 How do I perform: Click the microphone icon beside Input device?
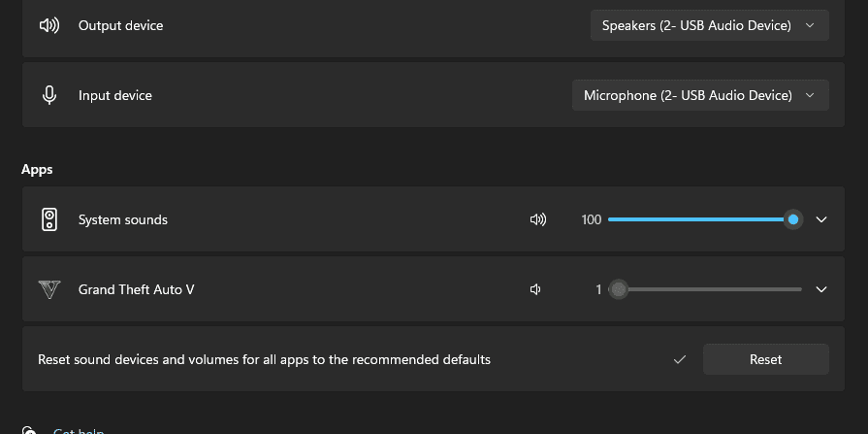pos(49,95)
